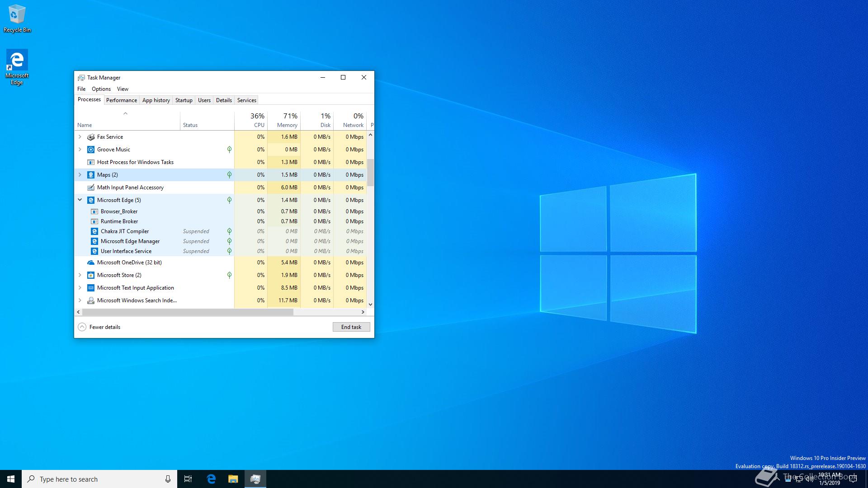The image size is (868, 488).
Task: Click the Runtime Broker process icon
Action: pyautogui.click(x=94, y=221)
